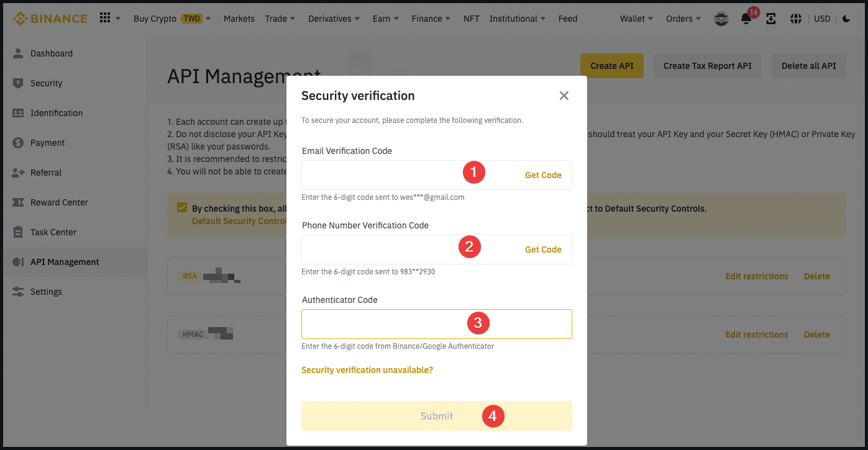Click Get Code for phone verification

[542, 250]
